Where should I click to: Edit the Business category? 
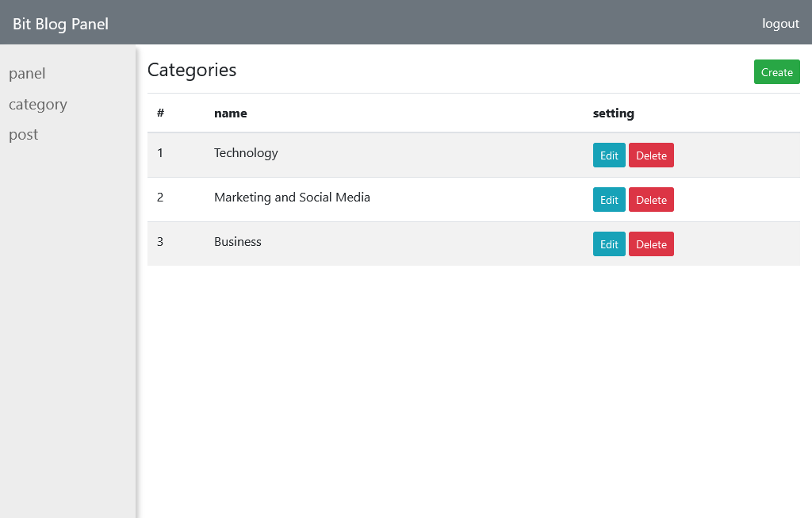[x=609, y=244]
